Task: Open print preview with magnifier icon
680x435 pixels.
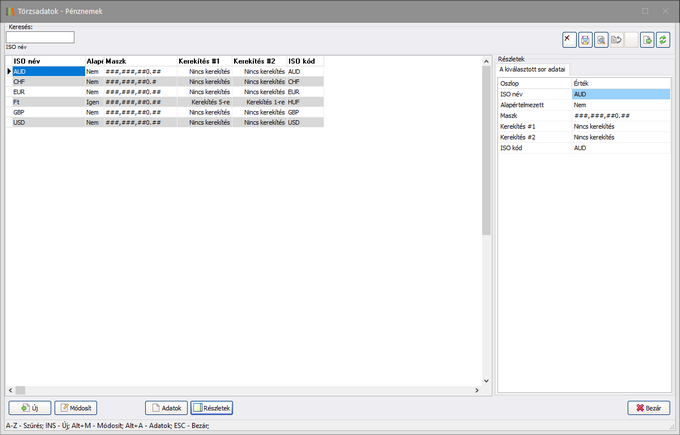Action: pyautogui.click(x=601, y=39)
